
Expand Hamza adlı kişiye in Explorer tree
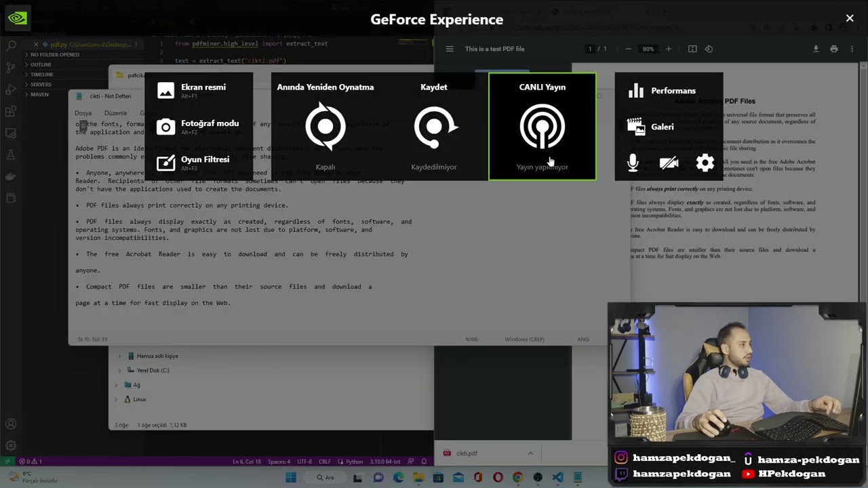[x=119, y=356]
